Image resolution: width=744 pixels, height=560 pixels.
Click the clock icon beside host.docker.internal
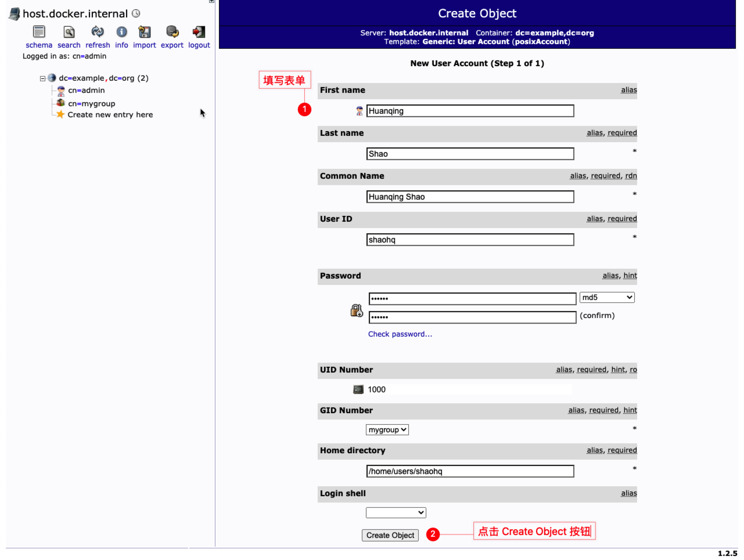(x=136, y=13)
